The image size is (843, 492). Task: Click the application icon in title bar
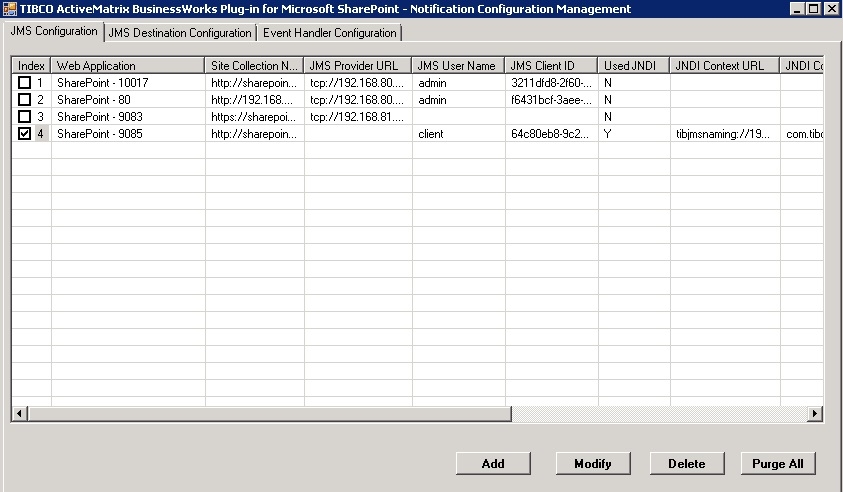[9, 9]
